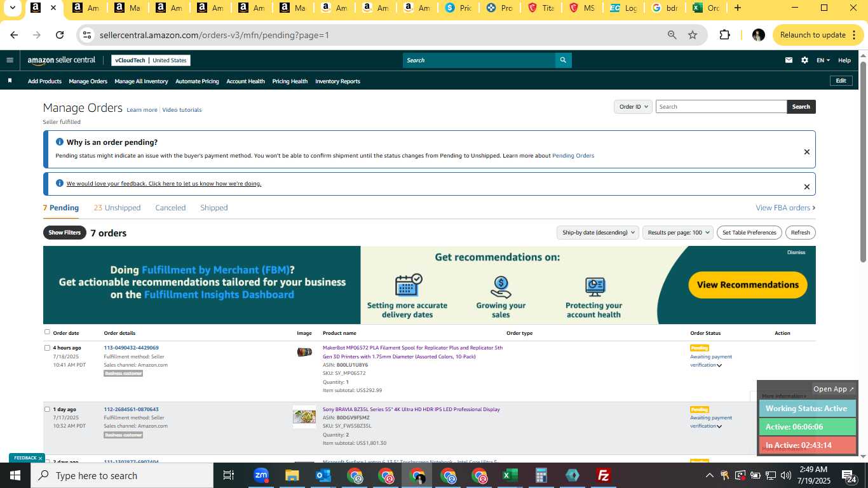Viewport: 868px width, 488px height.
Task: Open FileZilla from the taskbar
Action: tap(604, 475)
